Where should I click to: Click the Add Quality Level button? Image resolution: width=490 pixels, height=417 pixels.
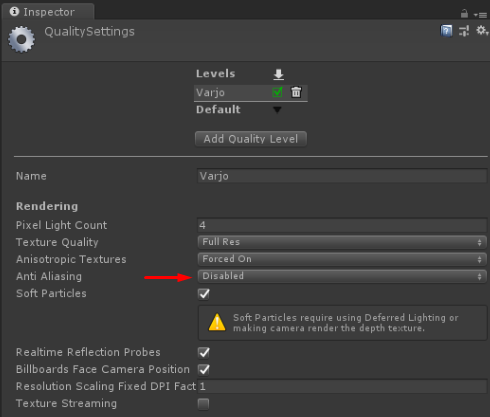(x=251, y=139)
